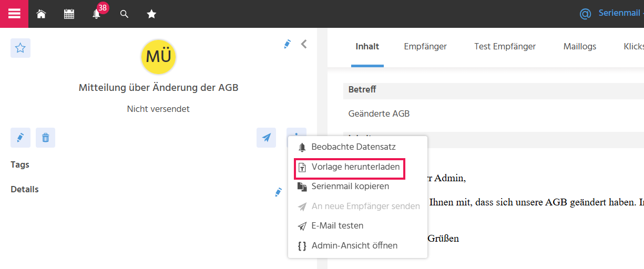Mark record as favorite with star button
Image resolution: width=644 pixels, height=269 pixels.
point(21,48)
